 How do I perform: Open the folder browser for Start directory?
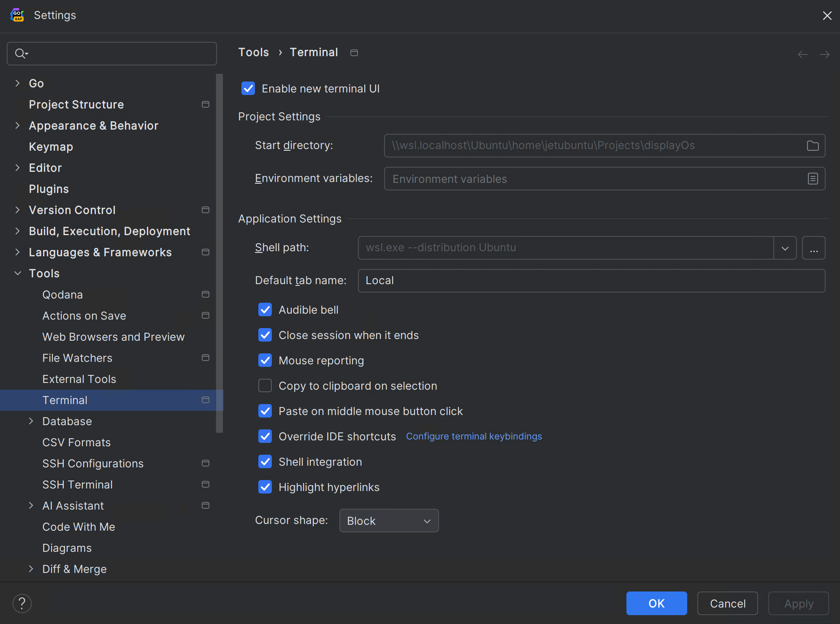812,145
